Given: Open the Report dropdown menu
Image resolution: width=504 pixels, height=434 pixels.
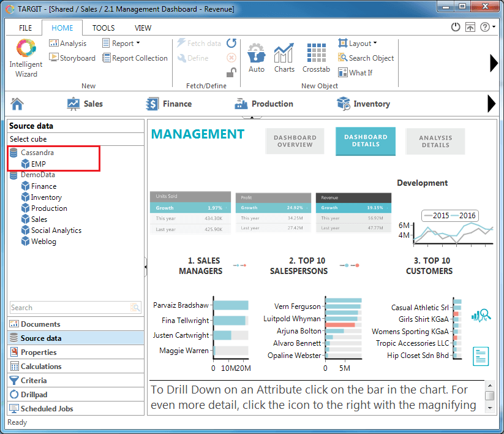Looking at the screenshot, I should click(x=121, y=44).
